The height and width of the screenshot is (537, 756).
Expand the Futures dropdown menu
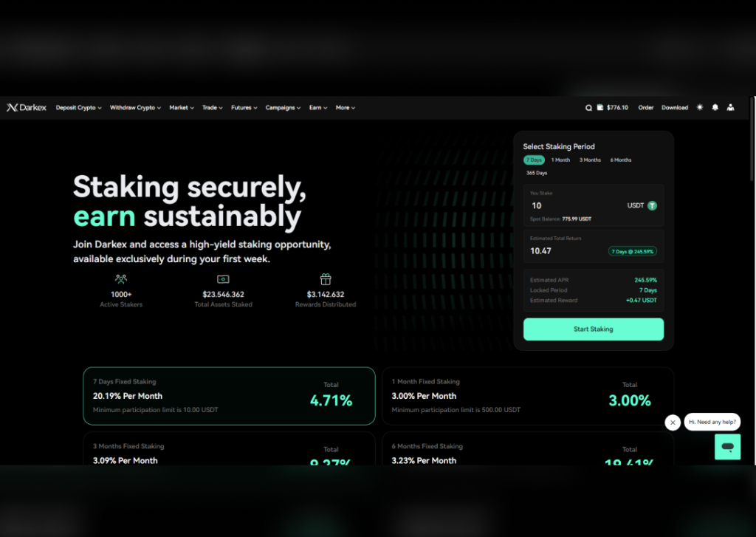244,108
